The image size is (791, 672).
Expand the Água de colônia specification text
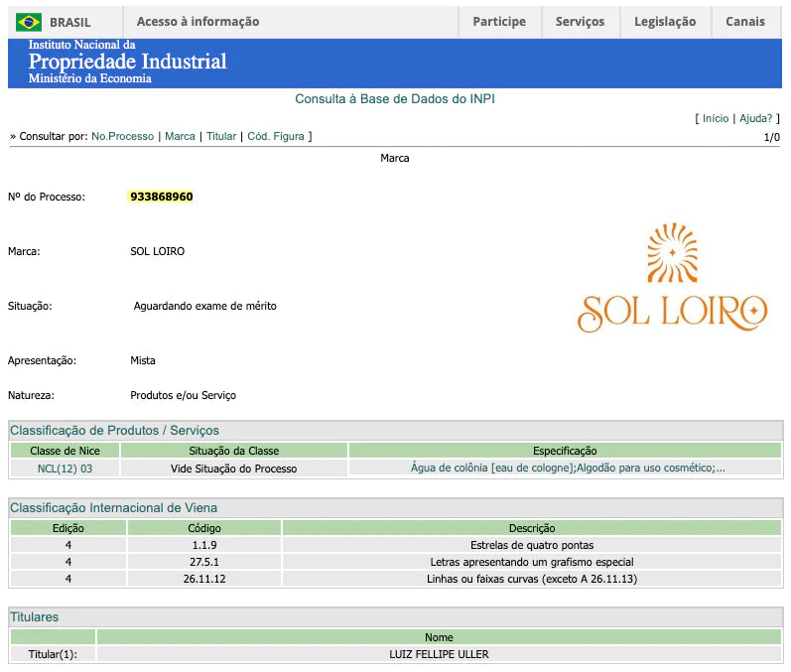click(567, 468)
